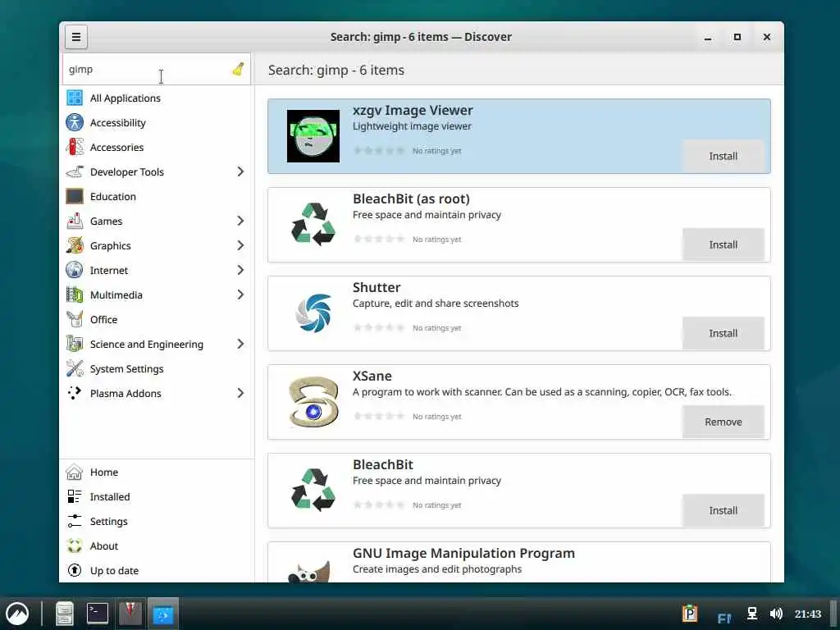Select the Education category label
This screenshot has width=840, height=630.
coord(113,197)
